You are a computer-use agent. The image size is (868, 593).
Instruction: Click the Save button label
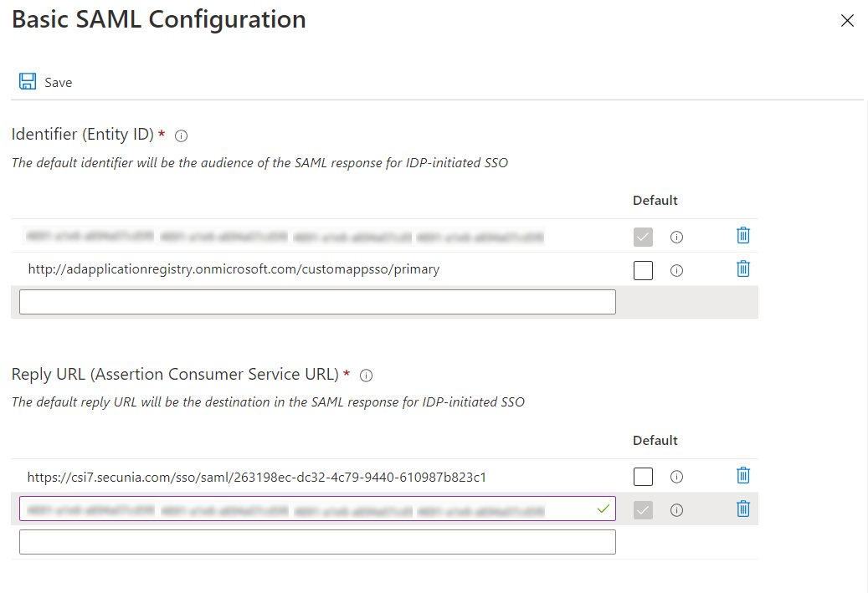(59, 83)
